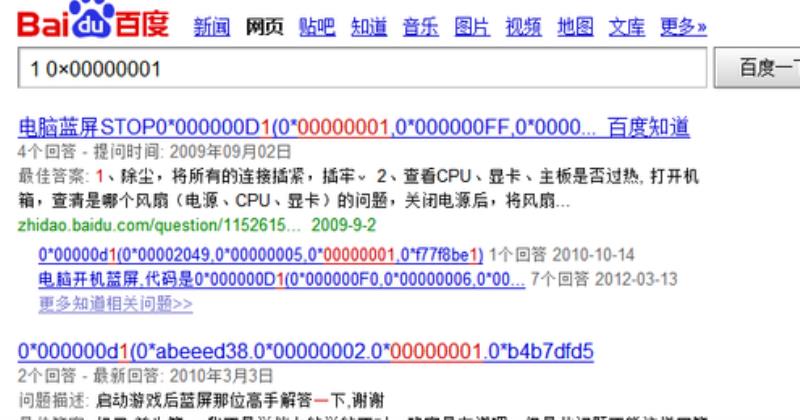Open the 文库 library tab

pyautogui.click(x=627, y=27)
